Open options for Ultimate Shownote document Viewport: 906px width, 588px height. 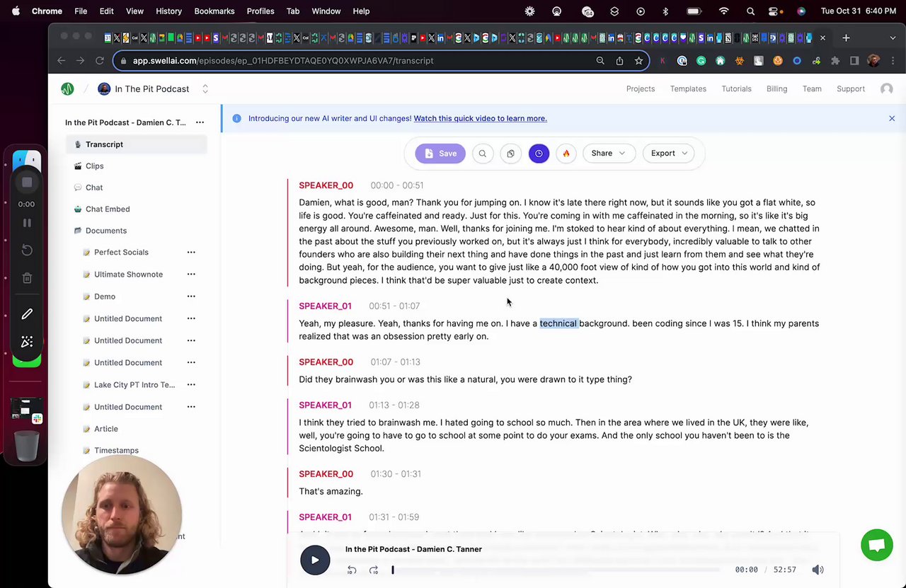191,275
